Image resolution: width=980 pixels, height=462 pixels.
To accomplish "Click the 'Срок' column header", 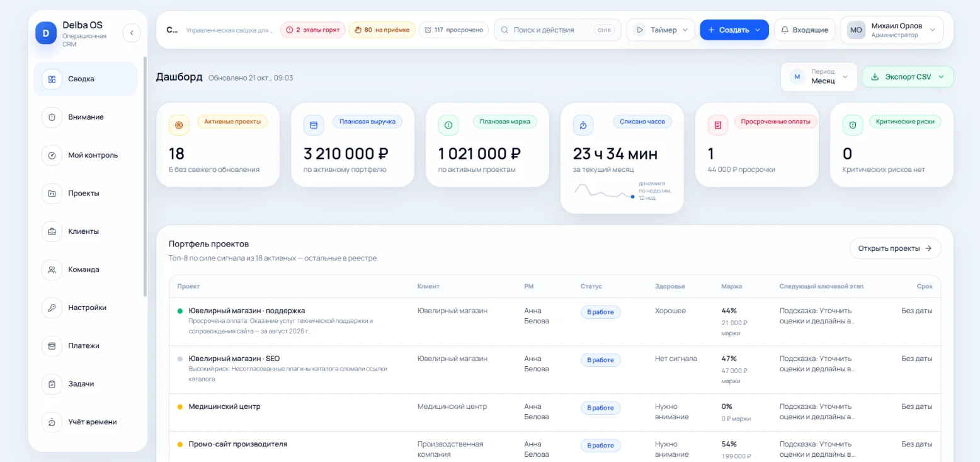I will click(x=925, y=286).
